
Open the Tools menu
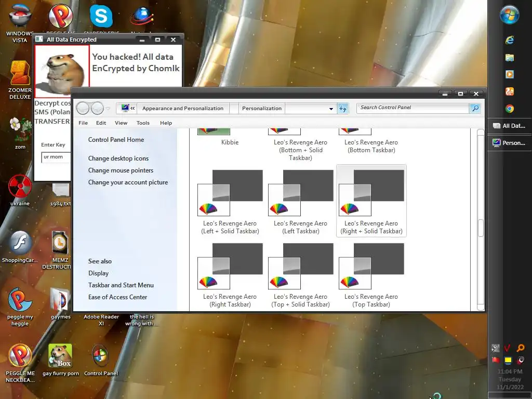[143, 123]
